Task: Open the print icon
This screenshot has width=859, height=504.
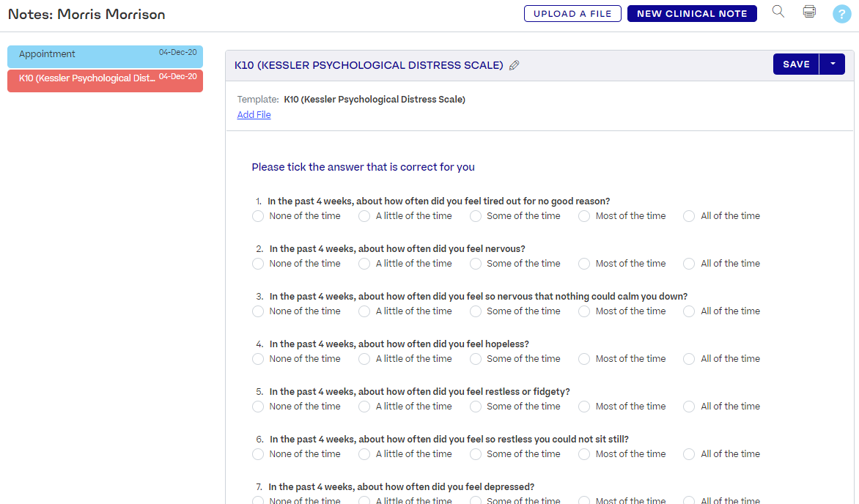Action: (x=809, y=12)
